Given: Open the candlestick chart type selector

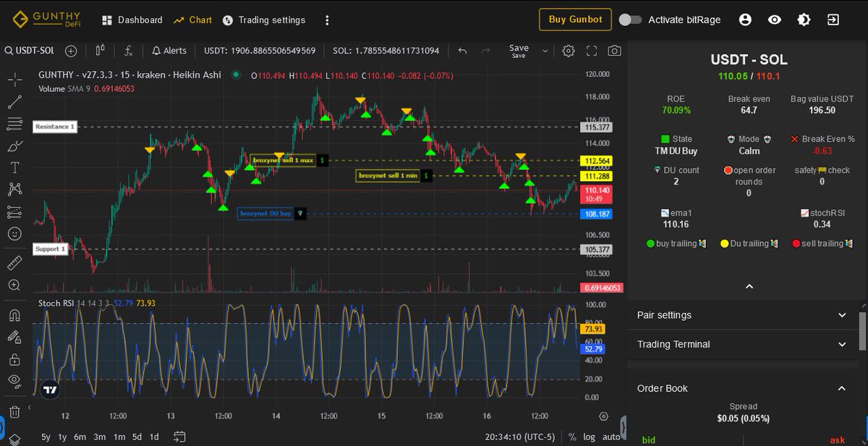Looking at the screenshot, I should pyautogui.click(x=100, y=51).
